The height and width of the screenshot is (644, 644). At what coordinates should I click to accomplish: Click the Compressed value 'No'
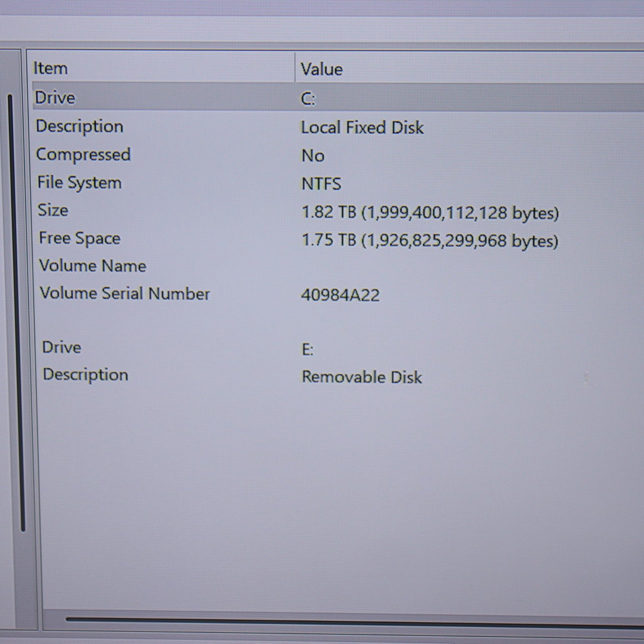click(x=313, y=156)
